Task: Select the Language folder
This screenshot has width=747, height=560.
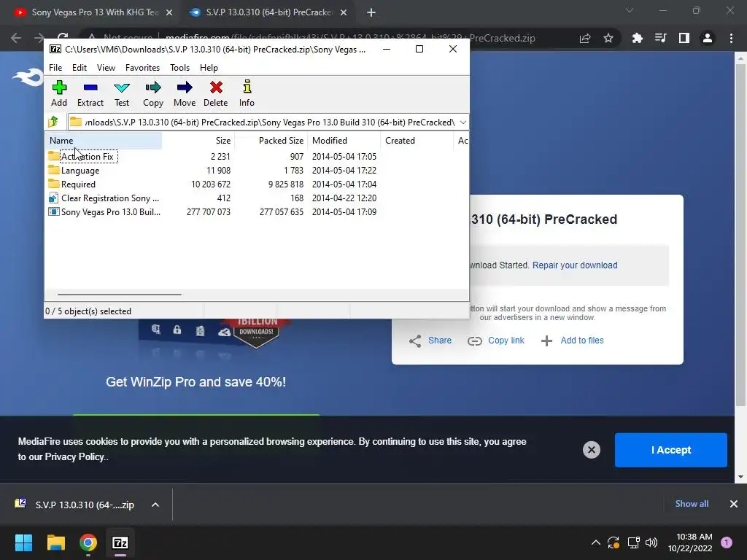Action: (x=80, y=171)
